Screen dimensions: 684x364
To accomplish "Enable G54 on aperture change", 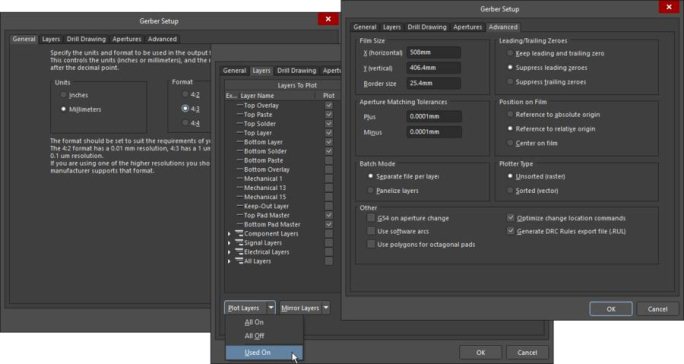I will point(371,218).
